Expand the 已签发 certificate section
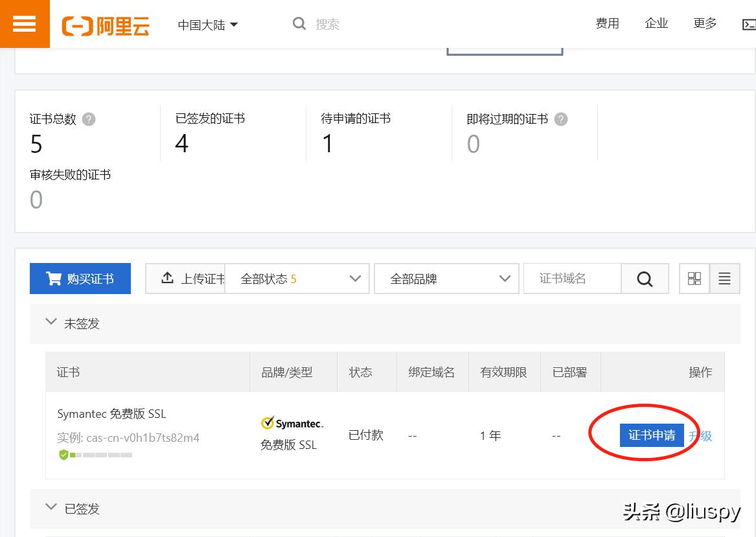The image size is (756, 537). 51,507
